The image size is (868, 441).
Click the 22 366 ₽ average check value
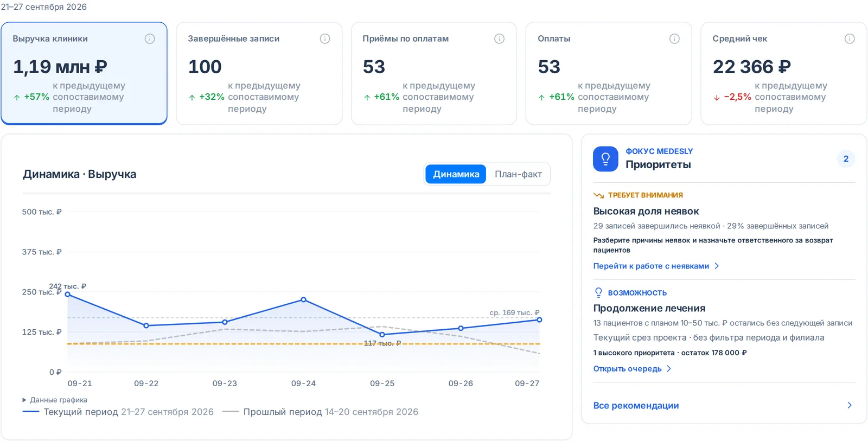[x=752, y=67]
